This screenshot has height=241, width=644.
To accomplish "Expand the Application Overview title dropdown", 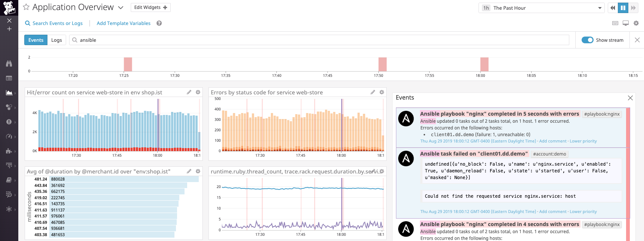I will click(121, 7).
